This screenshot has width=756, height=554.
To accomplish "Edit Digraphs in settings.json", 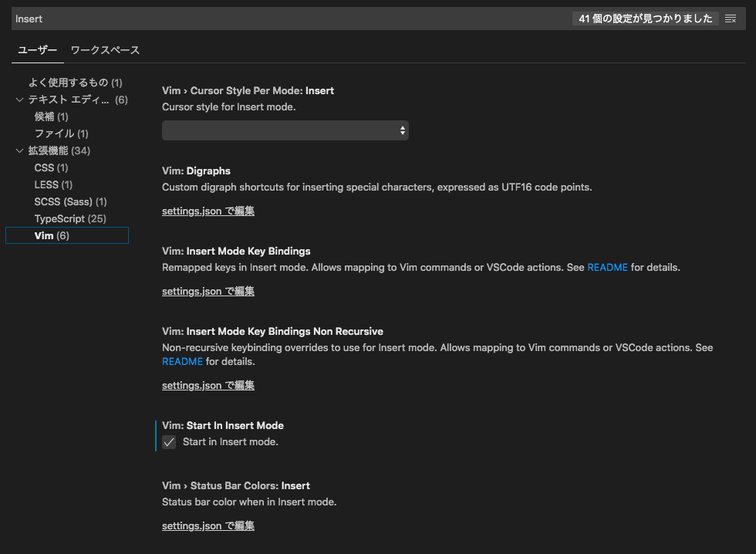I will coord(208,211).
